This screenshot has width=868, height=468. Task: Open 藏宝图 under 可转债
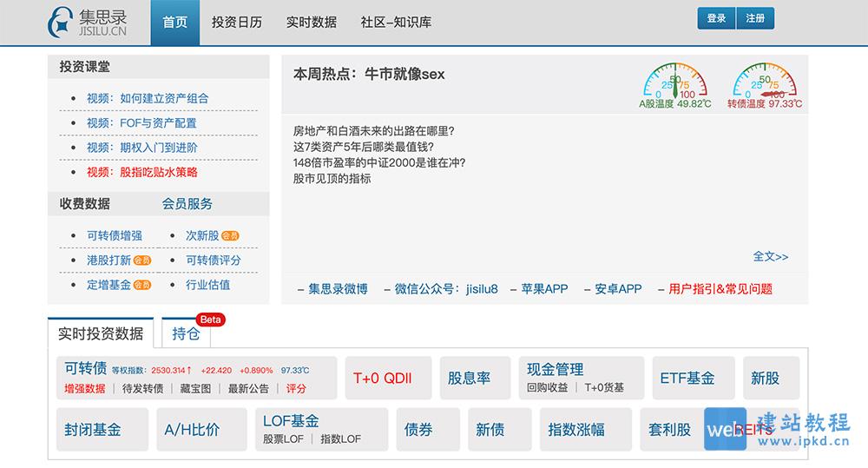[x=195, y=389]
